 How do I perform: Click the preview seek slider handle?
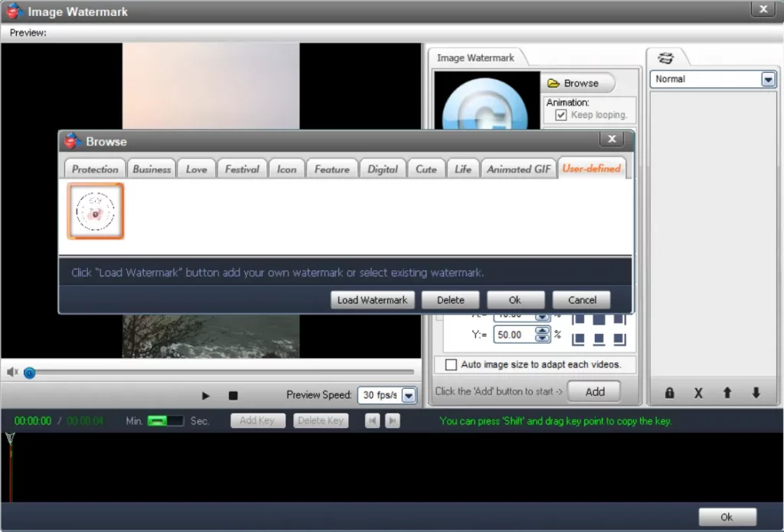coord(29,373)
